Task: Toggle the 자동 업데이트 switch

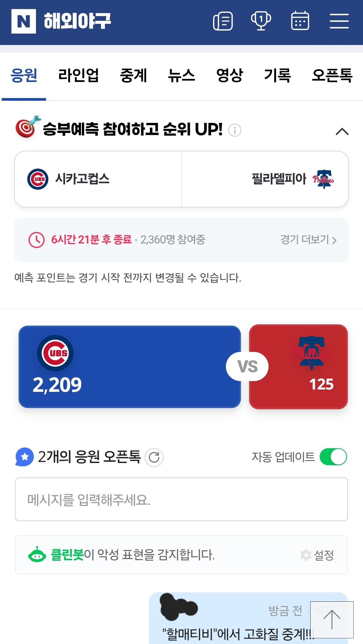Action: pos(333,457)
